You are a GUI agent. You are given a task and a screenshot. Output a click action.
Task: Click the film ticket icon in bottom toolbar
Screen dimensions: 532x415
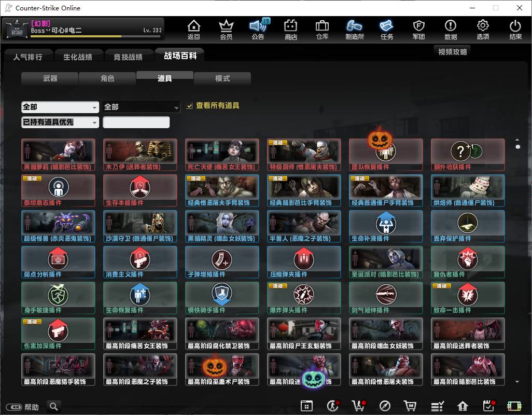pyautogui.click(x=514, y=406)
